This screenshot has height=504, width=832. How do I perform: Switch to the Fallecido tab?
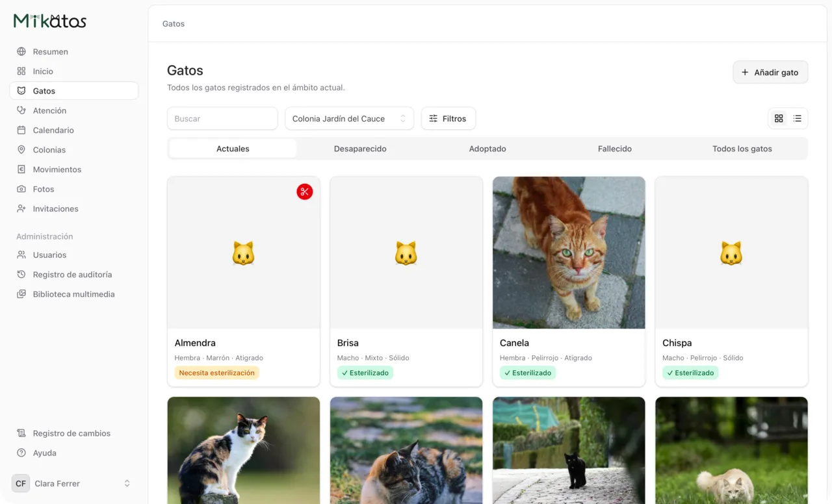615,149
